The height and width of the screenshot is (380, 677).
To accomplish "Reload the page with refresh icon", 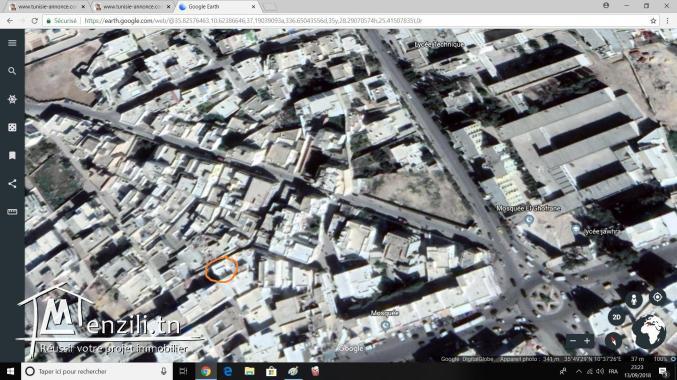I will point(35,21).
